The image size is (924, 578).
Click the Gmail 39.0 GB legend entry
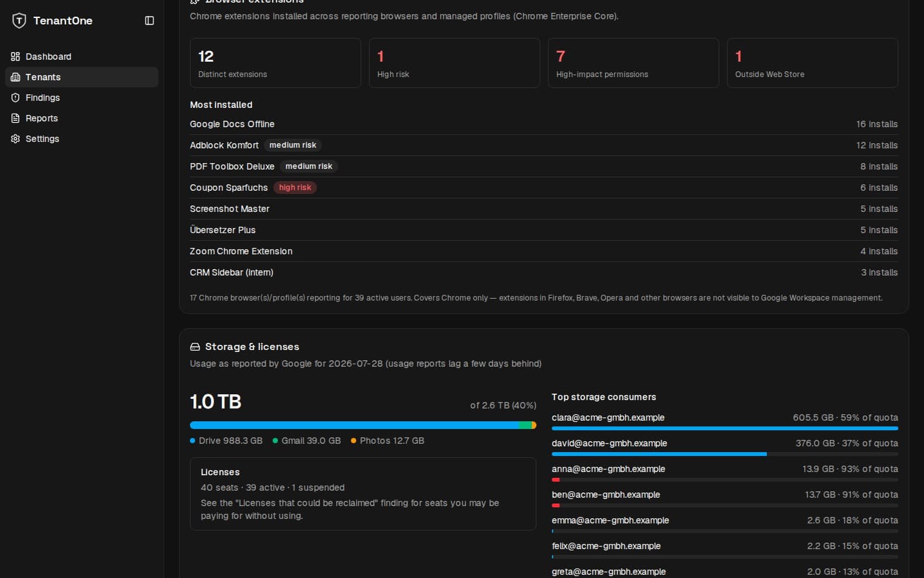(307, 441)
